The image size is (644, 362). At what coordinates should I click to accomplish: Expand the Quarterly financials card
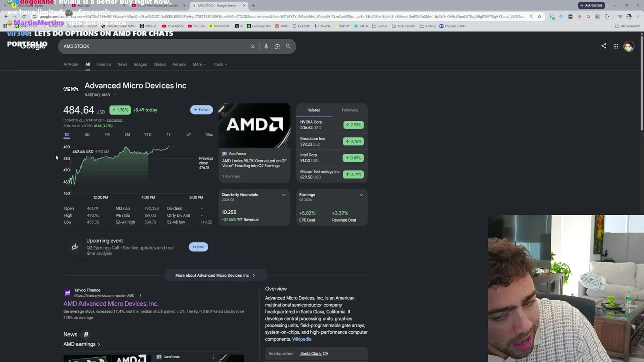284,195
